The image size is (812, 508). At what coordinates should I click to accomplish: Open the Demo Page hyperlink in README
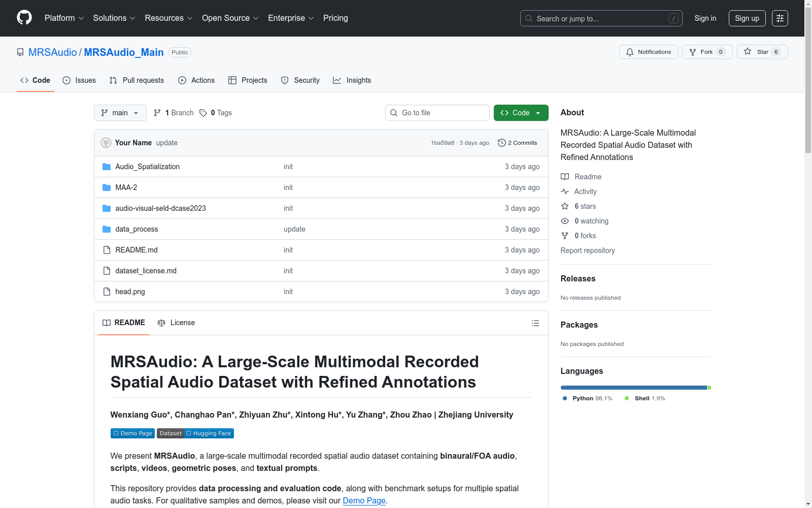[x=364, y=500]
